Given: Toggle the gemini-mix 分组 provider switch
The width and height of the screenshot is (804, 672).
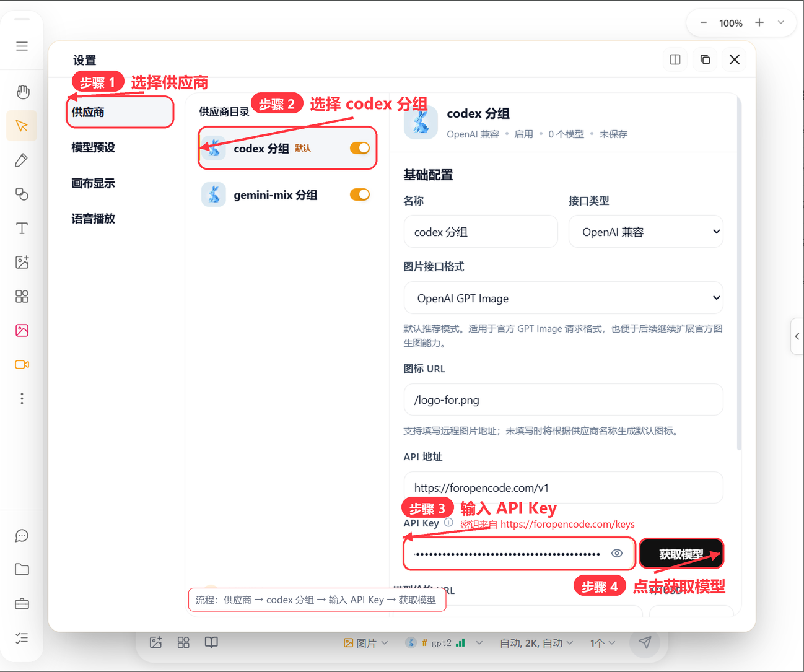Looking at the screenshot, I should (x=360, y=194).
